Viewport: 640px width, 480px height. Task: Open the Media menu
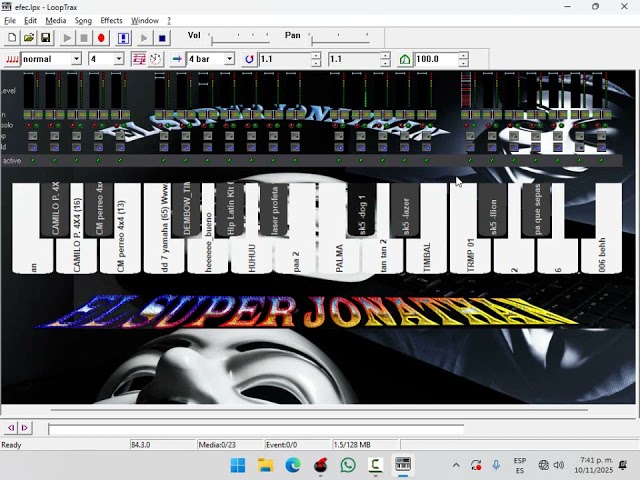coord(56,20)
